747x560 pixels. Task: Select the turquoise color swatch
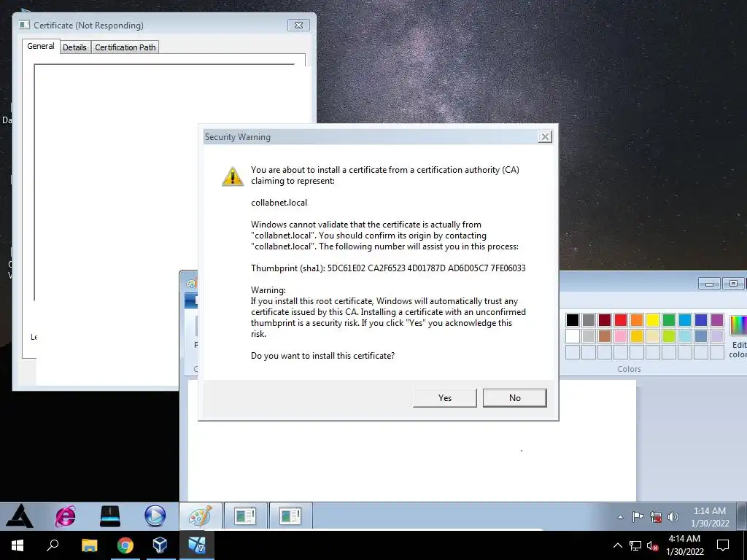coord(685,320)
